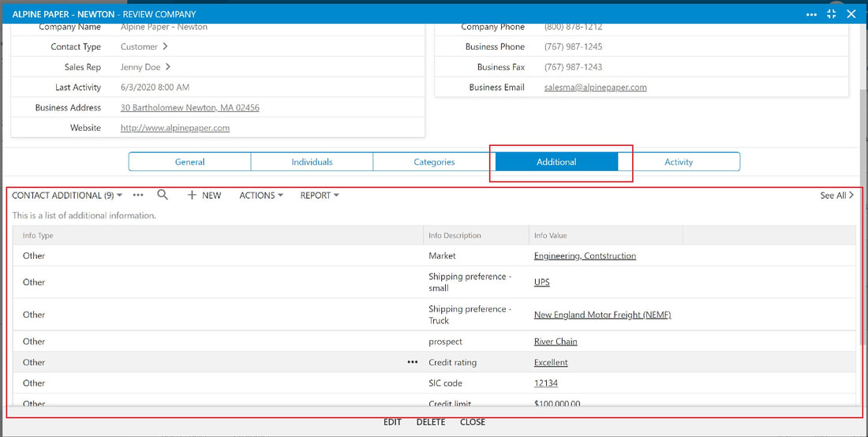
Task: Close the Review Company dialog
Action: click(851, 14)
